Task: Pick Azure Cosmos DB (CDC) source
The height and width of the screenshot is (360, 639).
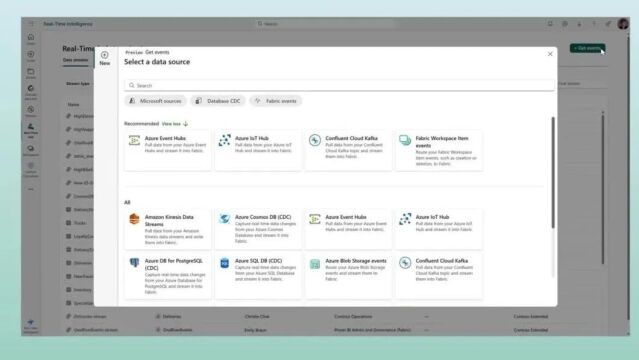Action: coord(258,229)
